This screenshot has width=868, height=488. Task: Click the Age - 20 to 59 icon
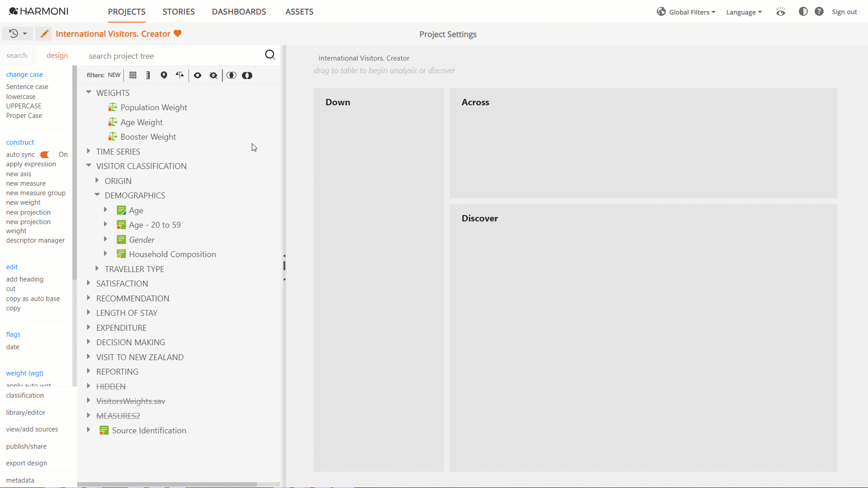[121, 225]
